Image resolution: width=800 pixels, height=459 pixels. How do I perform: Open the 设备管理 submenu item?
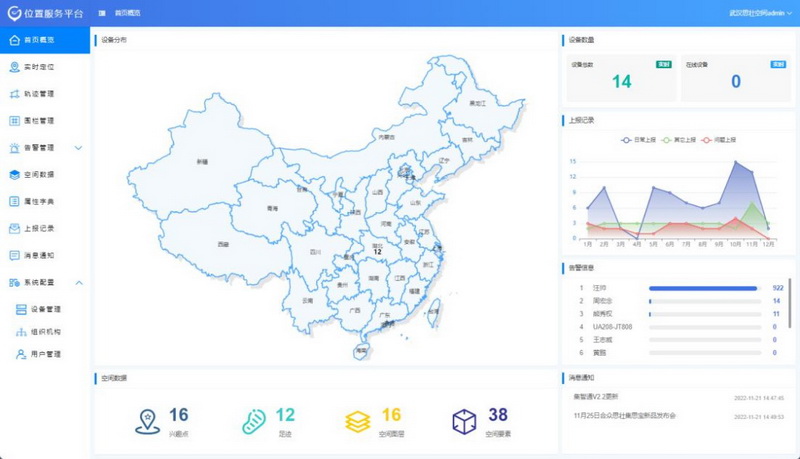[x=45, y=309]
